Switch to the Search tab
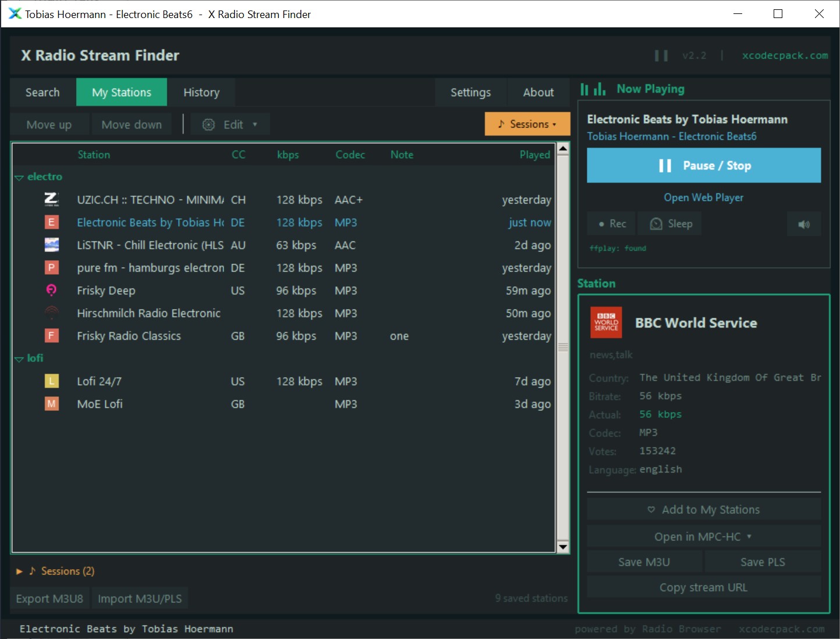 coord(42,92)
